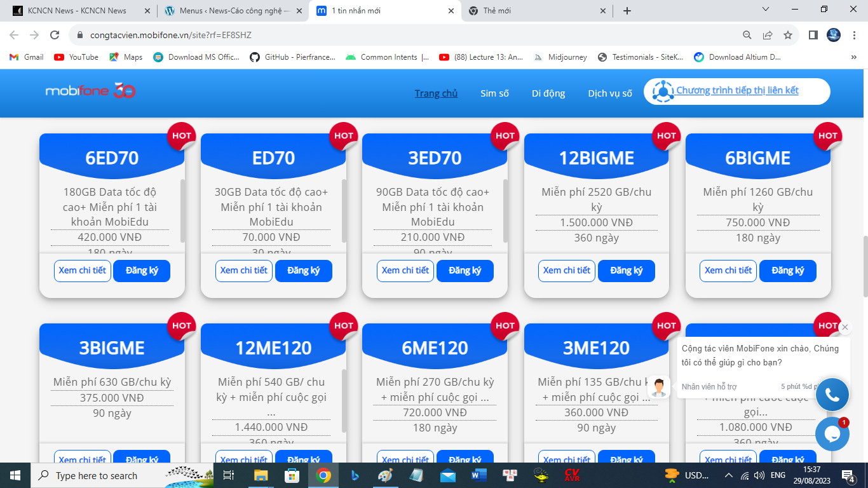The image size is (868, 488).
Task: Click Đăng ký for 6ED70 package
Action: coord(142,271)
